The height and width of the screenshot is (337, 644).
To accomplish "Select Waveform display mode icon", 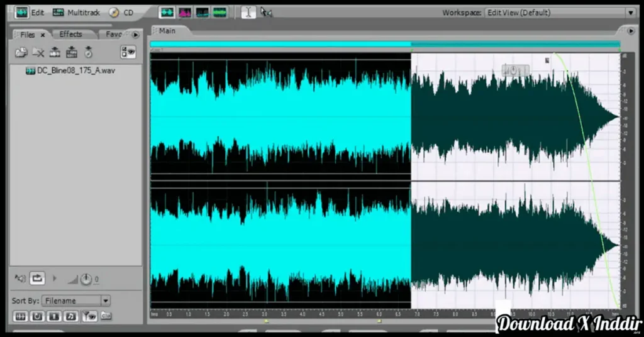I will [x=167, y=13].
